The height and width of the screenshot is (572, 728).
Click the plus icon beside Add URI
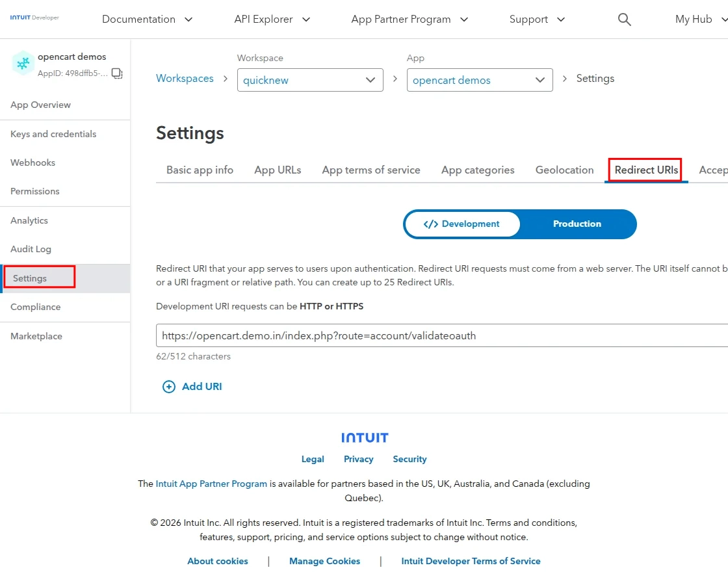[169, 387]
